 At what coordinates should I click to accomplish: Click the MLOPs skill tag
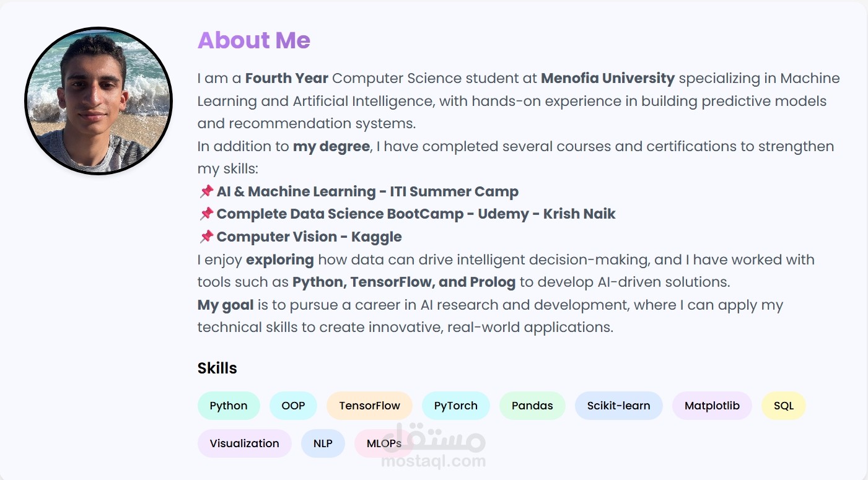click(x=384, y=443)
